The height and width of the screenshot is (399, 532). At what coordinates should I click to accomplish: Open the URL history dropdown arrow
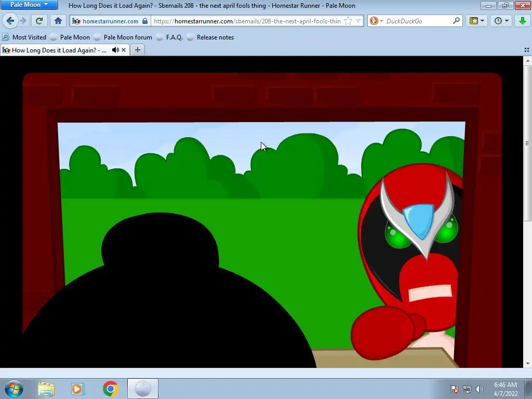[x=358, y=21]
